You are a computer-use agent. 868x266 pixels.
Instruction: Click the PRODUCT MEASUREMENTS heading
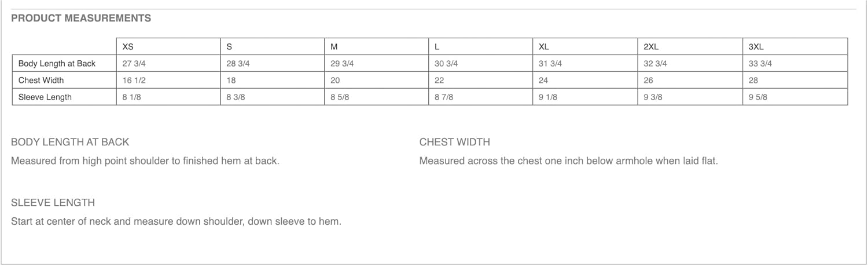81,18
